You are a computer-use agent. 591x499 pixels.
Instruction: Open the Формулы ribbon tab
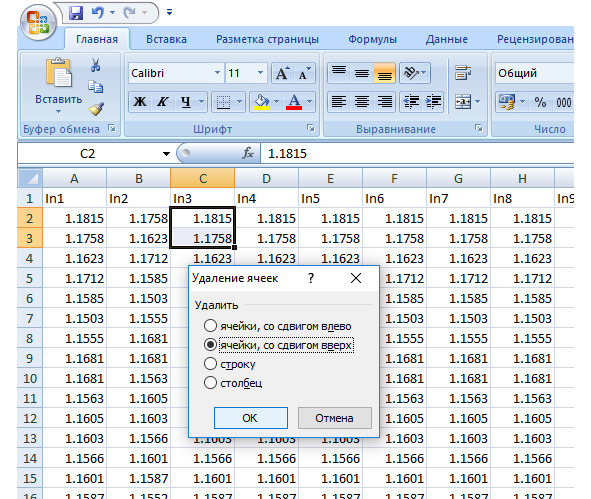pos(372,39)
